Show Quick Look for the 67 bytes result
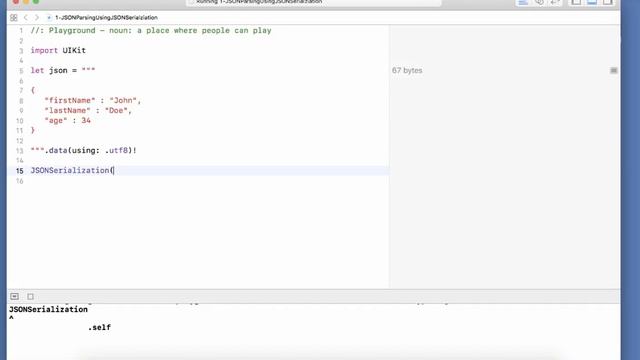640x360 pixels. pyautogui.click(x=613, y=71)
